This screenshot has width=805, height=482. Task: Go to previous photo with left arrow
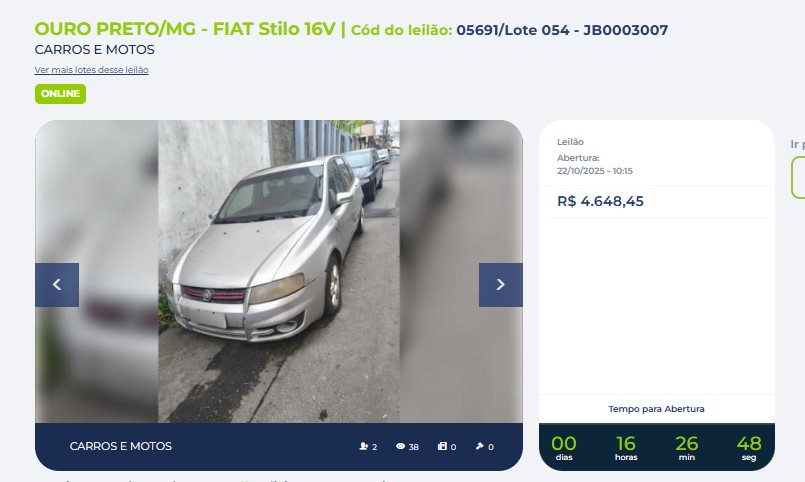point(57,285)
